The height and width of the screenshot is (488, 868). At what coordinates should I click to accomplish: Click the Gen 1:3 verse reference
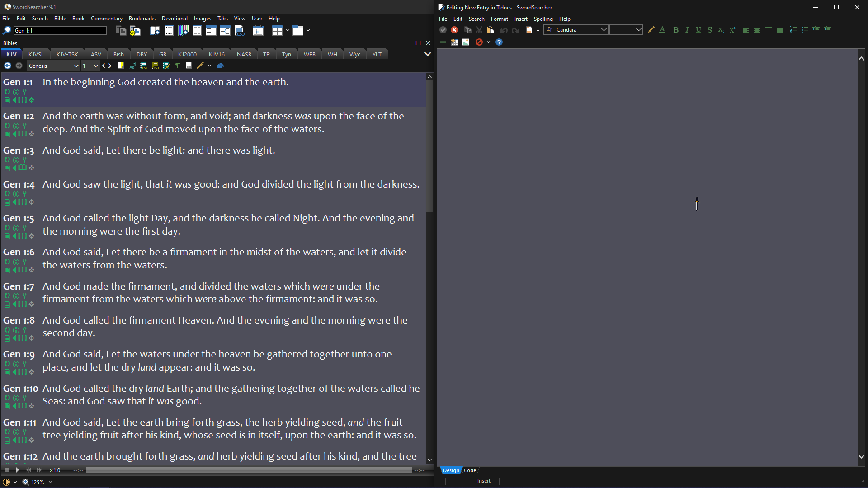(19, 150)
